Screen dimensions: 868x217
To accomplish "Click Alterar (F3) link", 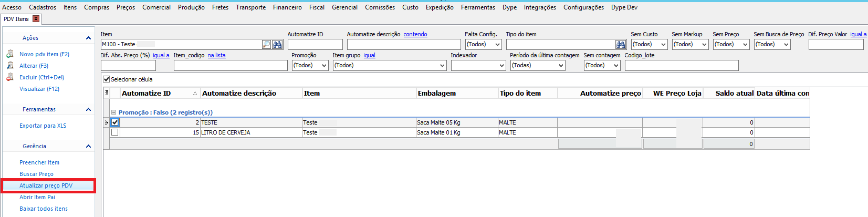I will click(x=34, y=66).
